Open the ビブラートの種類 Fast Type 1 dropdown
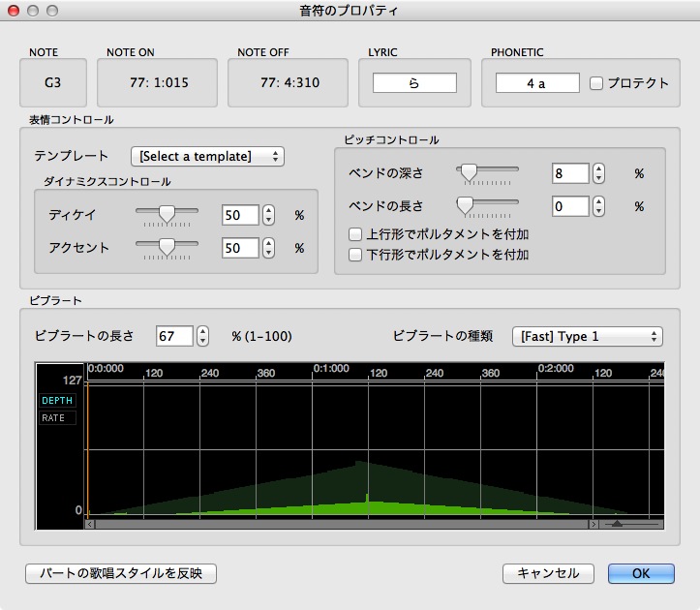The height and width of the screenshot is (610, 700). click(x=587, y=336)
